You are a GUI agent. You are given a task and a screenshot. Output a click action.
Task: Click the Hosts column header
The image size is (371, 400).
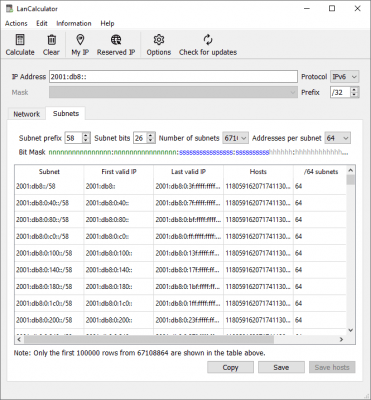258,172
